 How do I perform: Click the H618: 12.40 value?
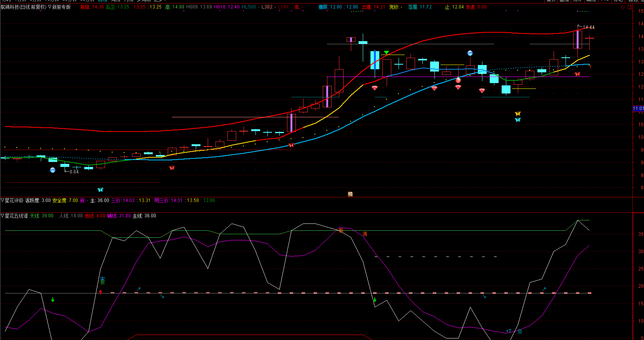tap(227, 7)
